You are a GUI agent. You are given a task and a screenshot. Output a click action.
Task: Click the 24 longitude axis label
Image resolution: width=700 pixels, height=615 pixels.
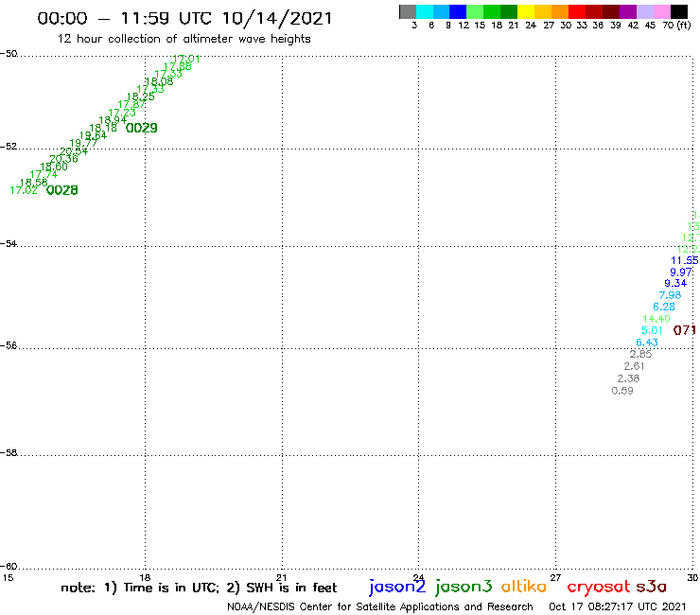pyautogui.click(x=418, y=577)
